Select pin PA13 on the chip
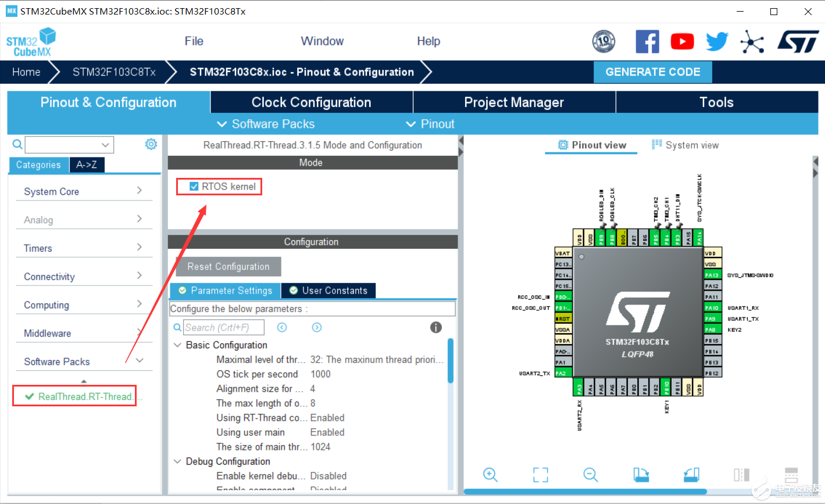 712,275
